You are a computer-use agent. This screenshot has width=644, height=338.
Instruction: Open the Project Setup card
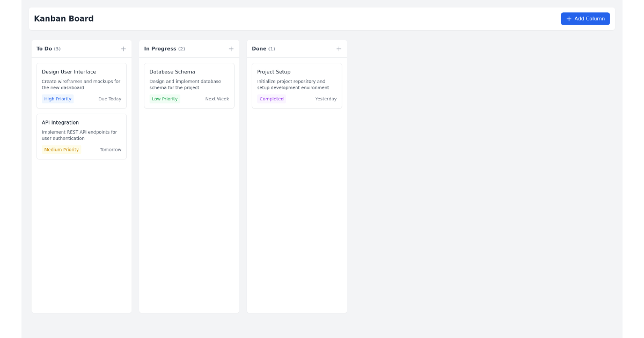(297, 85)
